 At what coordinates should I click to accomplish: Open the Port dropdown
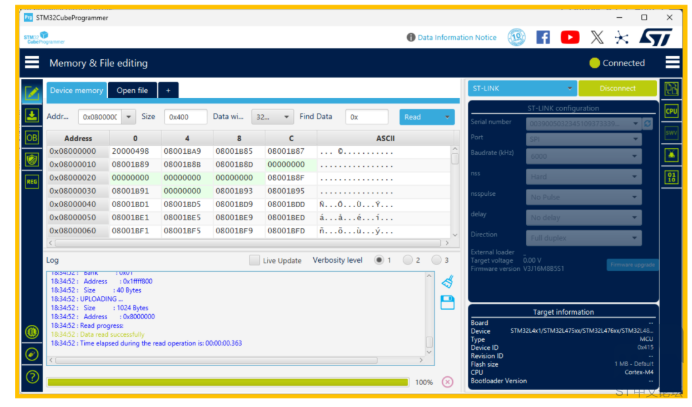(x=583, y=139)
